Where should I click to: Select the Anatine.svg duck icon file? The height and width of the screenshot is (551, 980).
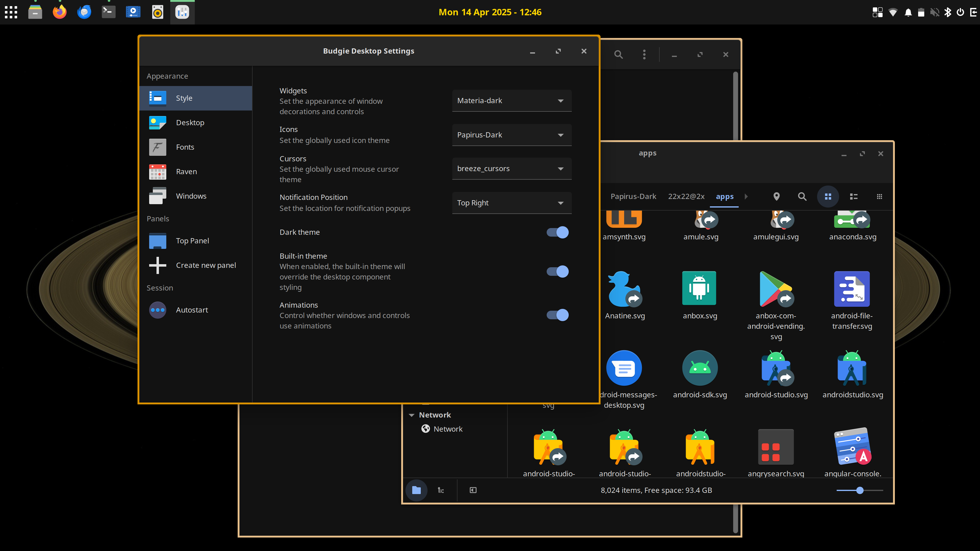pos(625,295)
